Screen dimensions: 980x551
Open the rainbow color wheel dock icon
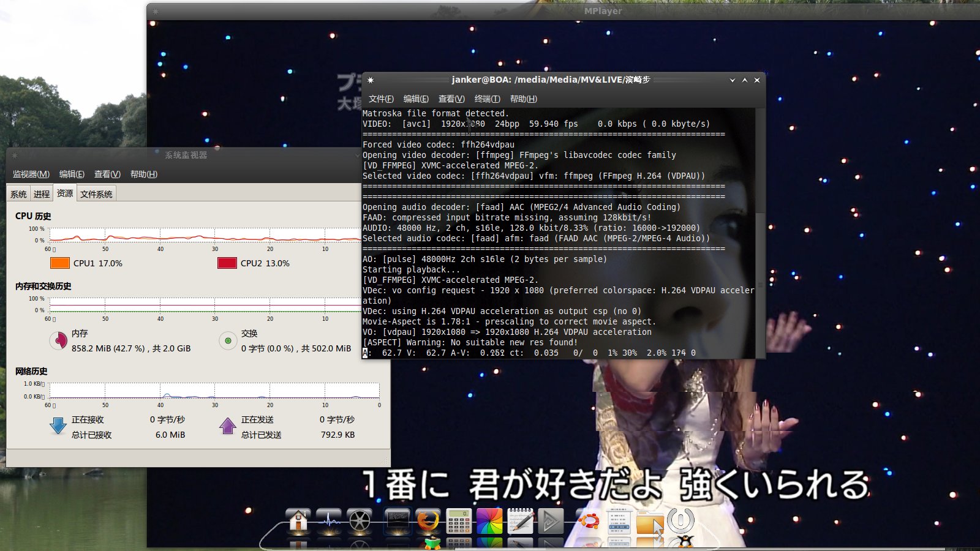[489, 521]
